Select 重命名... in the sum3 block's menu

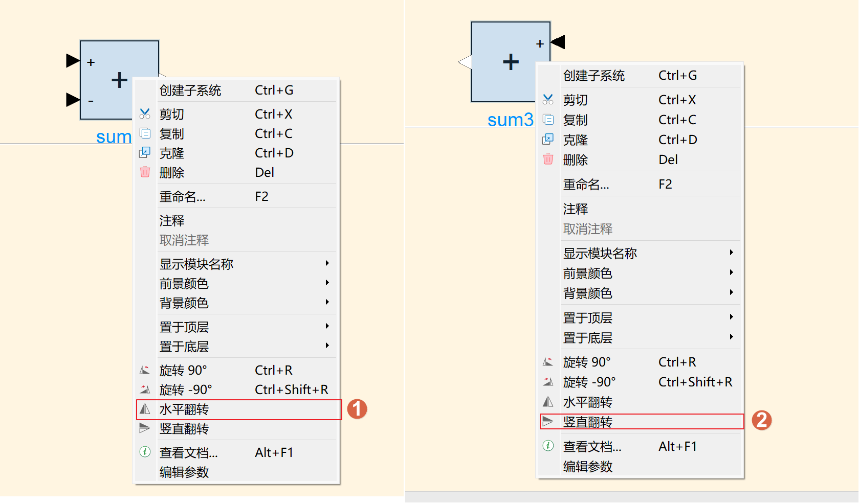click(x=586, y=185)
